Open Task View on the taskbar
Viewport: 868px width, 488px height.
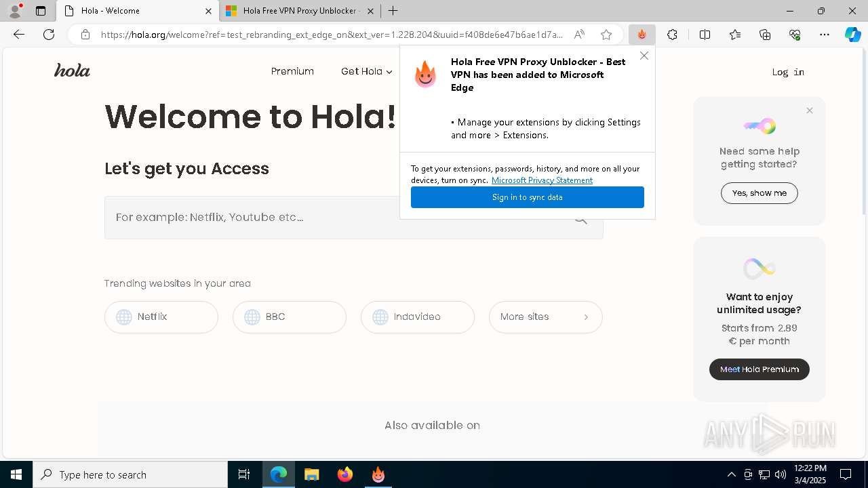[x=244, y=474]
